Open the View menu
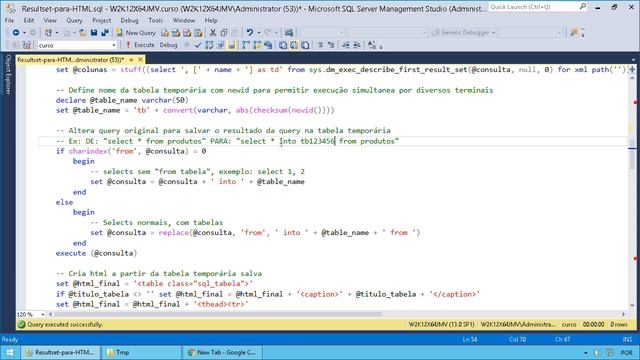This screenshot has height=360, width=640. pyautogui.click(x=50, y=20)
